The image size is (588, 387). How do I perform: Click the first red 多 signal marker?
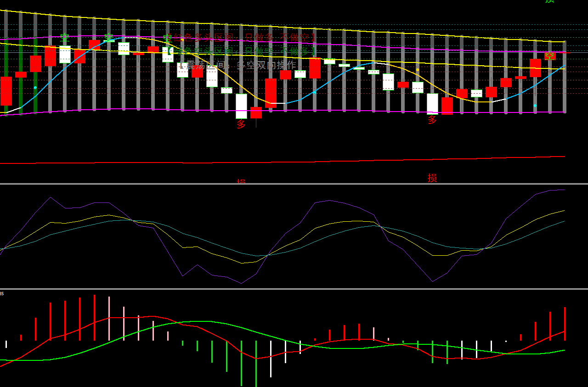[x=241, y=124]
